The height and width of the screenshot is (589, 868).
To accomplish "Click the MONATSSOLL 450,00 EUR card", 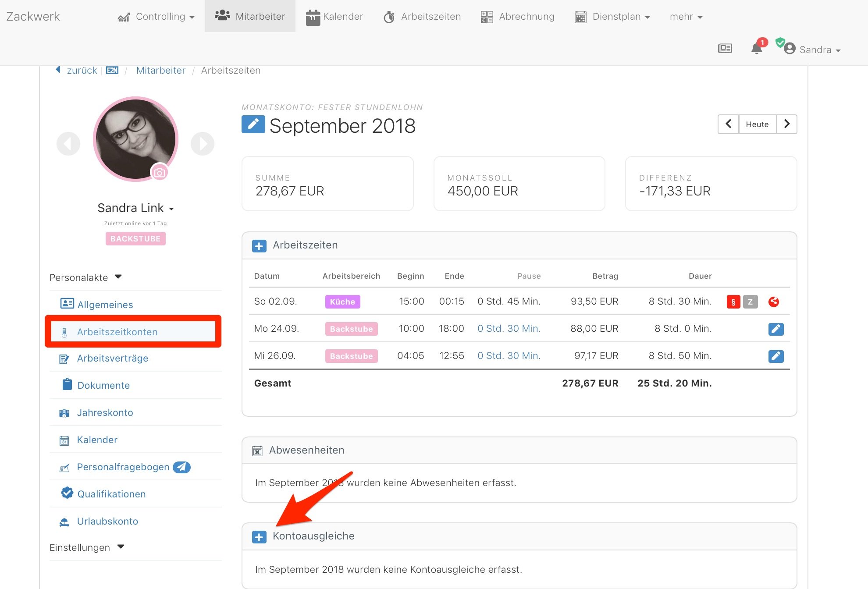I will (519, 184).
